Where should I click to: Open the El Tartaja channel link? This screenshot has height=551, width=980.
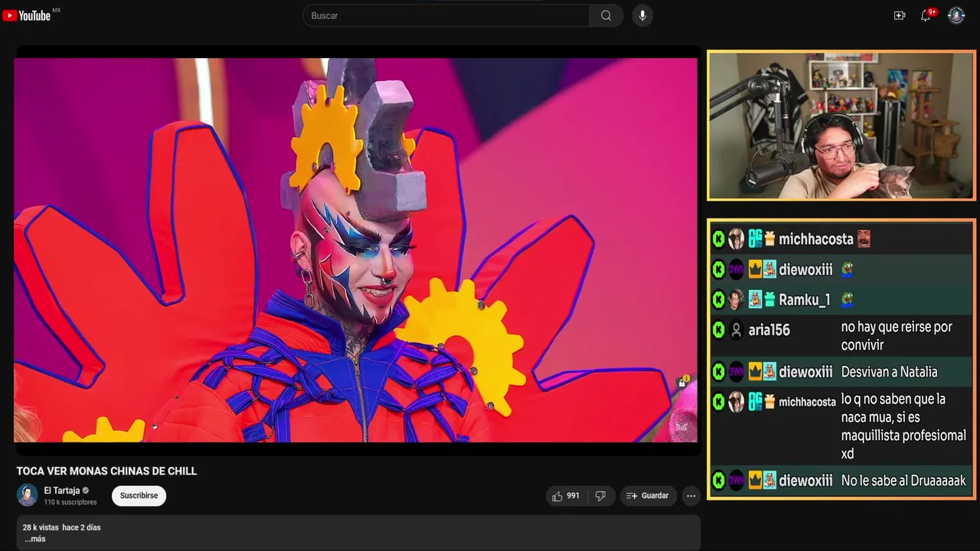click(62, 491)
